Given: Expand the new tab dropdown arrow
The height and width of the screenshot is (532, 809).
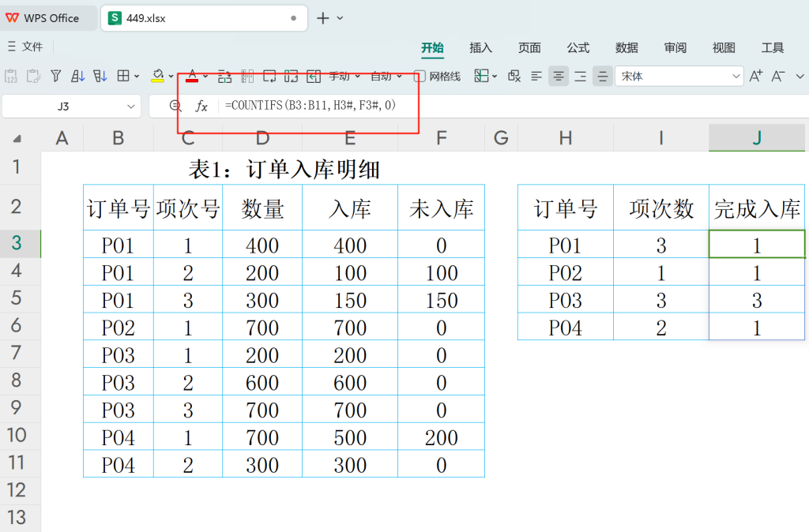Looking at the screenshot, I should 340,18.
